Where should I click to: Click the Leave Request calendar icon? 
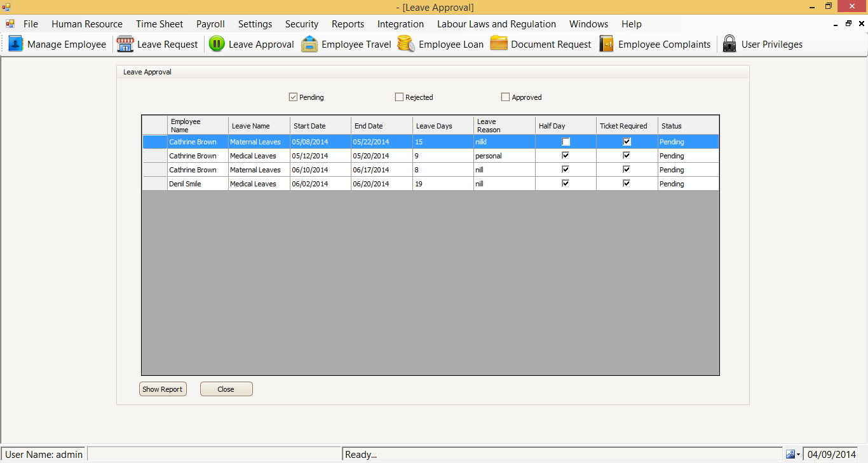(125, 44)
